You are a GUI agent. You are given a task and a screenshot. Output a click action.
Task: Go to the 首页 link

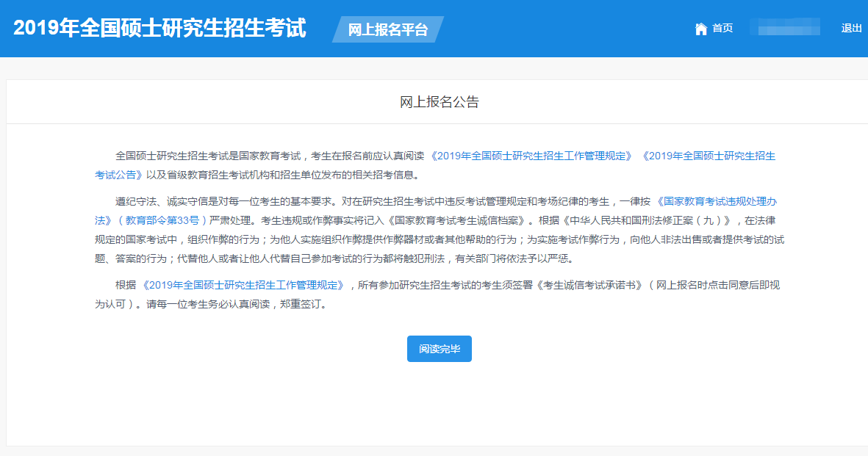pyautogui.click(x=722, y=29)
